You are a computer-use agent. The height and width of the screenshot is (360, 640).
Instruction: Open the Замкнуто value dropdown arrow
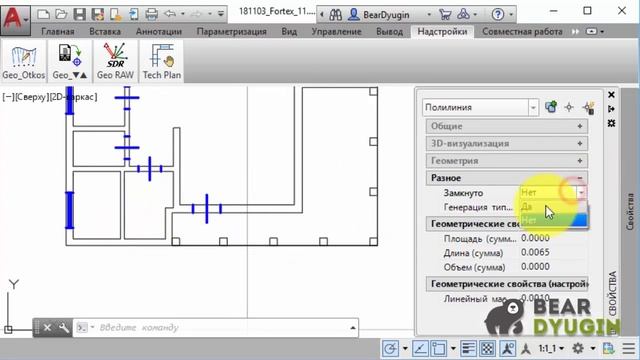pyautogui.click(x=581, y=192)
